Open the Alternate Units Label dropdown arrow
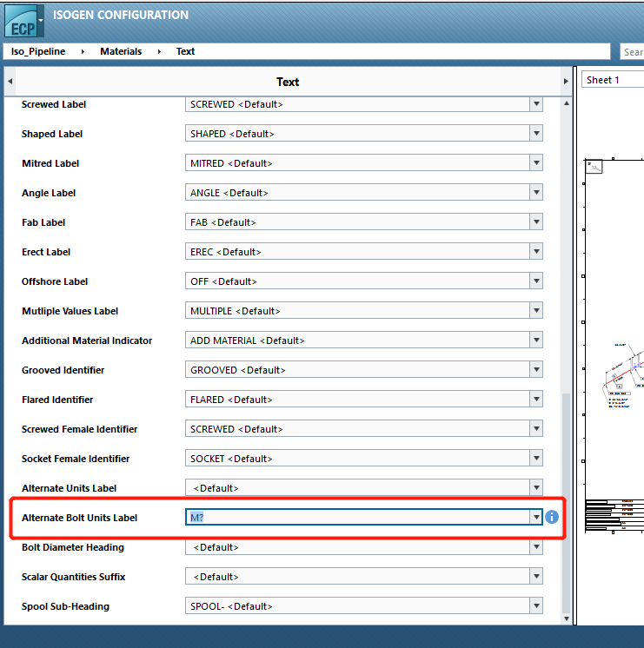Screen dimensions: 644x648 [x=536, y=488]
